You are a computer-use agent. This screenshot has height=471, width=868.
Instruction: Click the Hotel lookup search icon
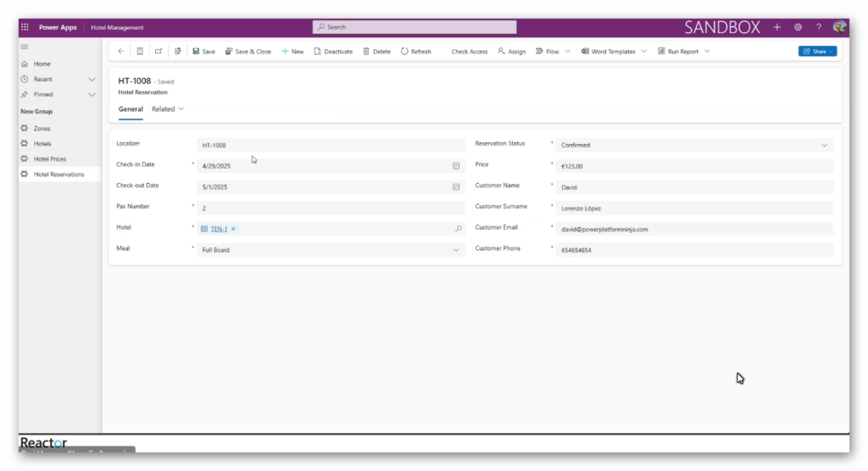459,229
